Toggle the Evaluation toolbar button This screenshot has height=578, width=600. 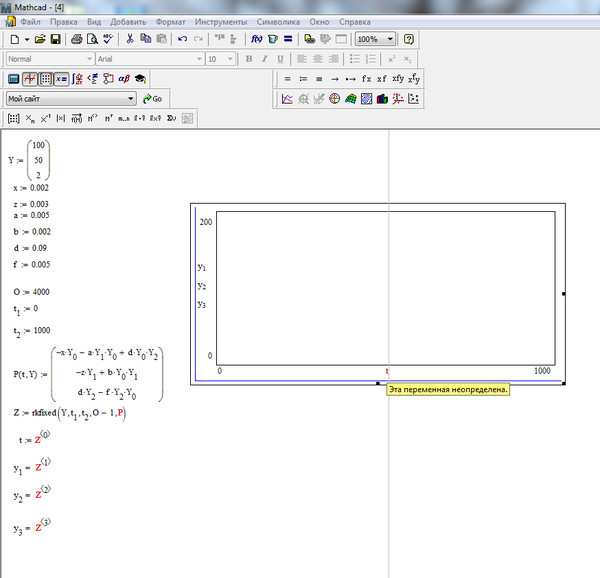(62, 79)
